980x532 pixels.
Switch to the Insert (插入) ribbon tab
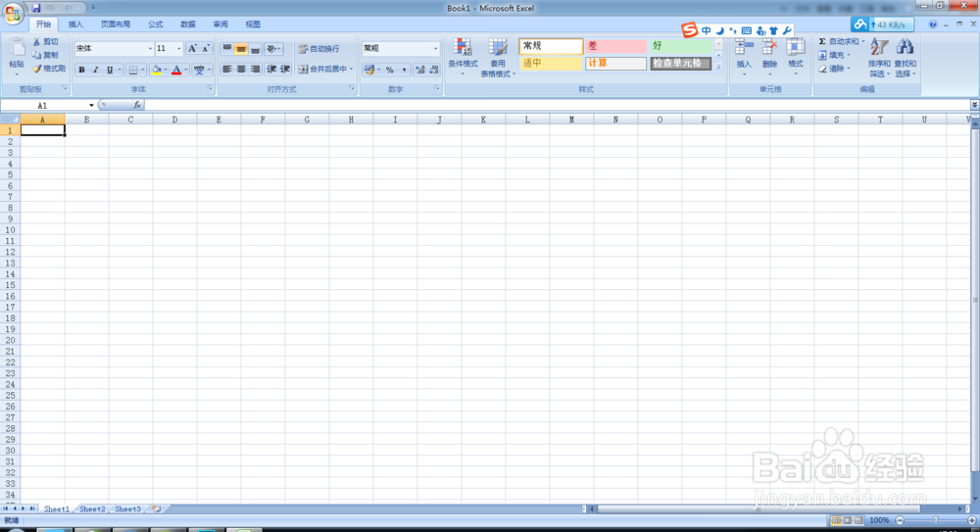point(75,24)
